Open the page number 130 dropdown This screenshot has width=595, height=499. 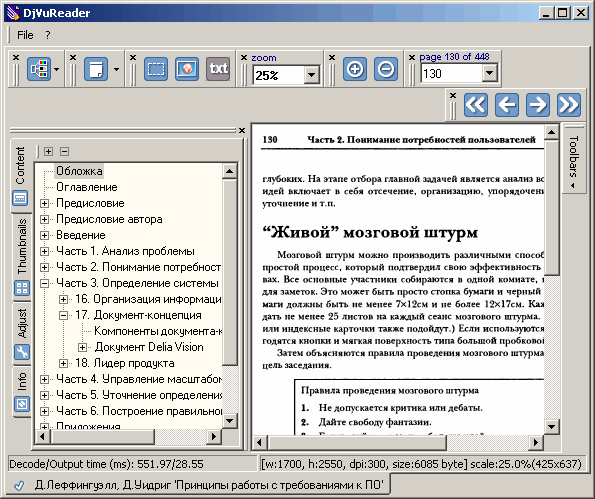490,73
